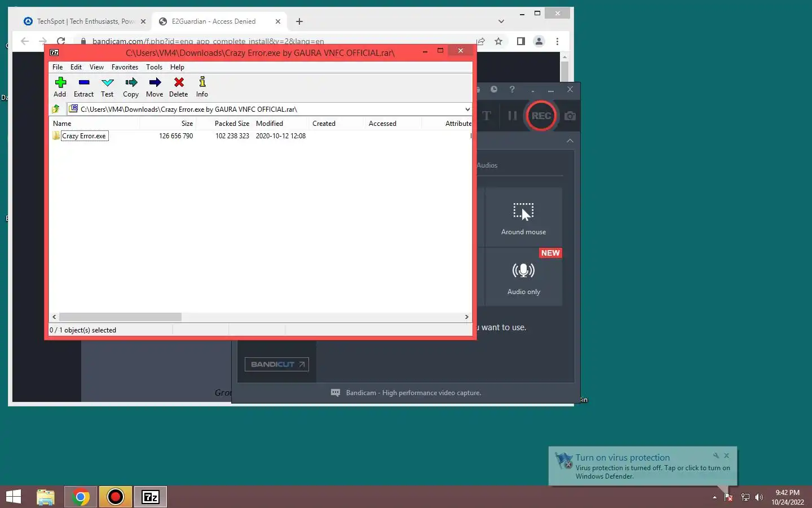812x508 pixels.
Task: Click the scroll right arrow in 7-Zip
Action: click(466, 317)
